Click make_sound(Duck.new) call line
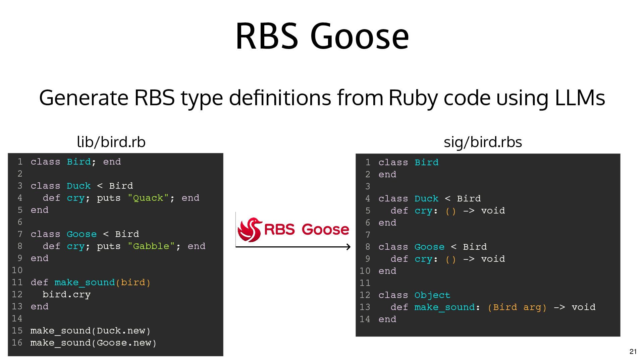Image resolution: width=644 pixels, height=362 pixels. [90, 331]
